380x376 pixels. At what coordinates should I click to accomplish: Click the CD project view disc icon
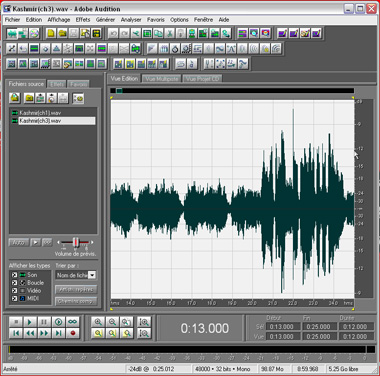(34, 33)
